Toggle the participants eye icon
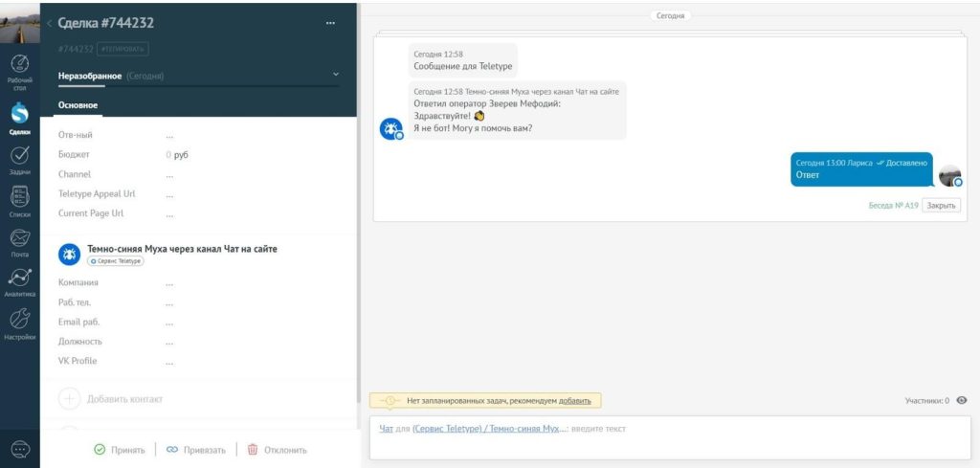This screenshot has height=468, width=980. point(962,400)
